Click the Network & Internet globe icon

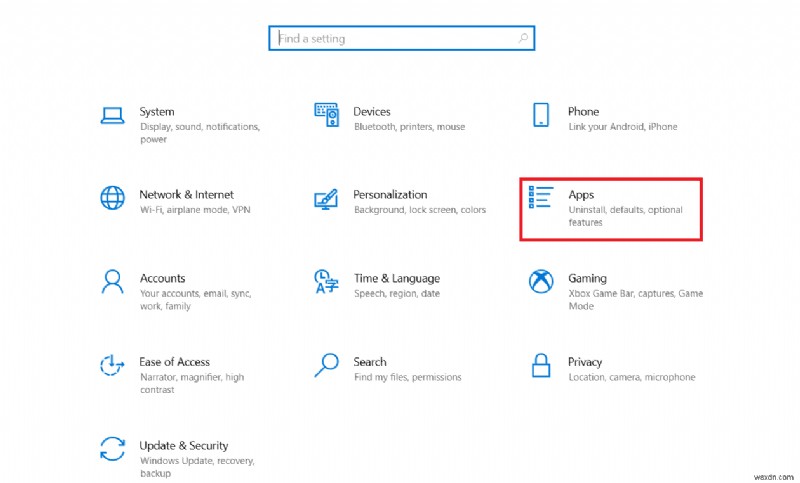click(113, 198)
